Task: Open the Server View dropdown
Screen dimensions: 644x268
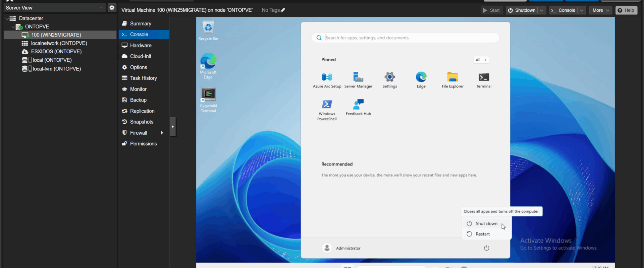Action: click(101, 7)
